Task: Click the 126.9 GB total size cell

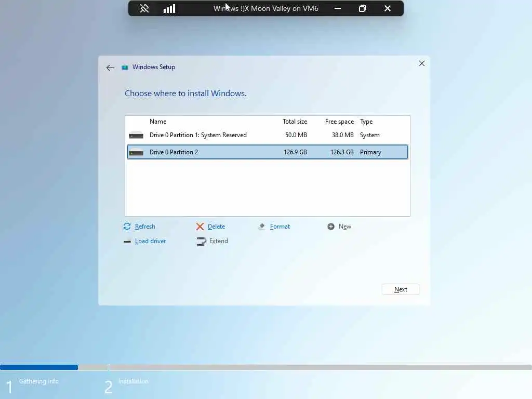Action: 295,152
